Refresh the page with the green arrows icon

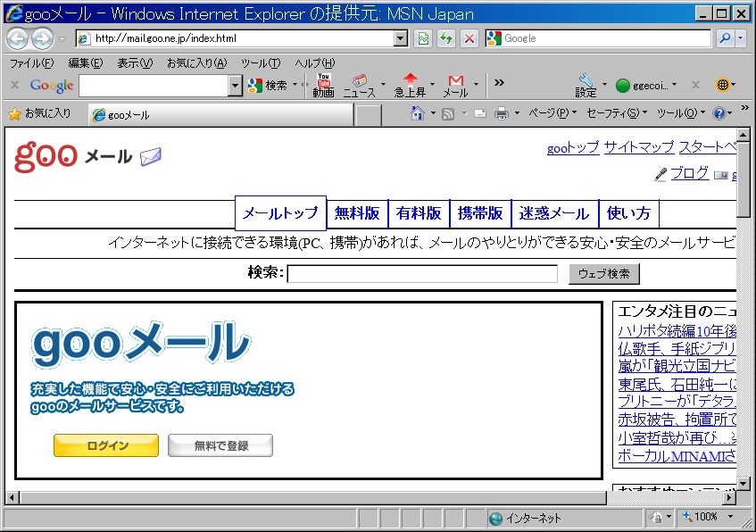click(x=446, y=38)
